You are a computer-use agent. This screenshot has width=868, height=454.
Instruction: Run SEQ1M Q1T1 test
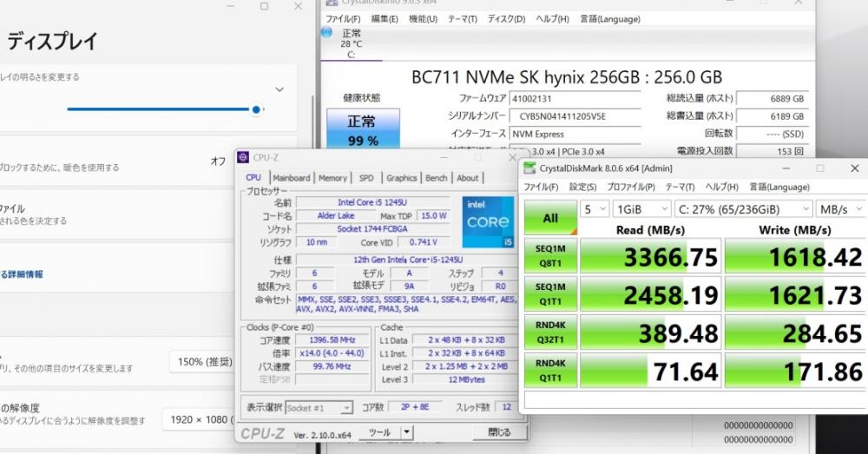(x=550, y=294)
